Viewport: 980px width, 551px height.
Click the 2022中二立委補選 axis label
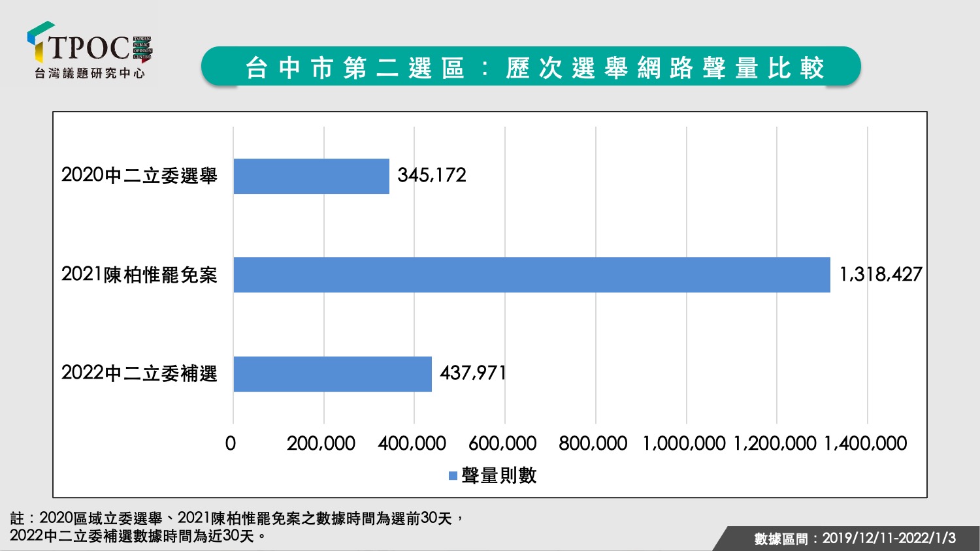(x=139, y=373)
